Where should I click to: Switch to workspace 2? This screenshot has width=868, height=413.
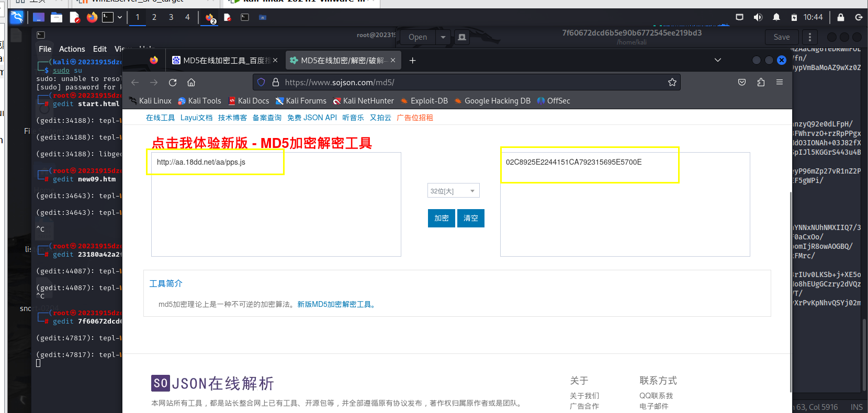154,17
